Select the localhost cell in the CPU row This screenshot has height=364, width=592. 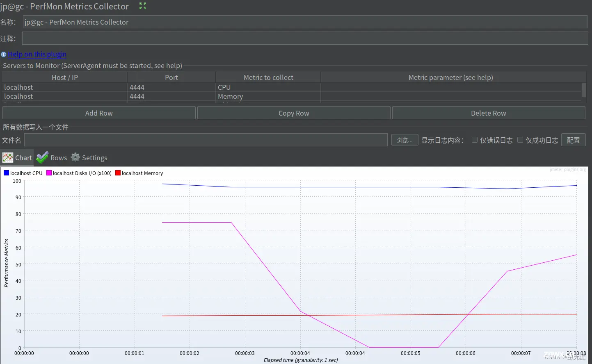tap(65, 87)
